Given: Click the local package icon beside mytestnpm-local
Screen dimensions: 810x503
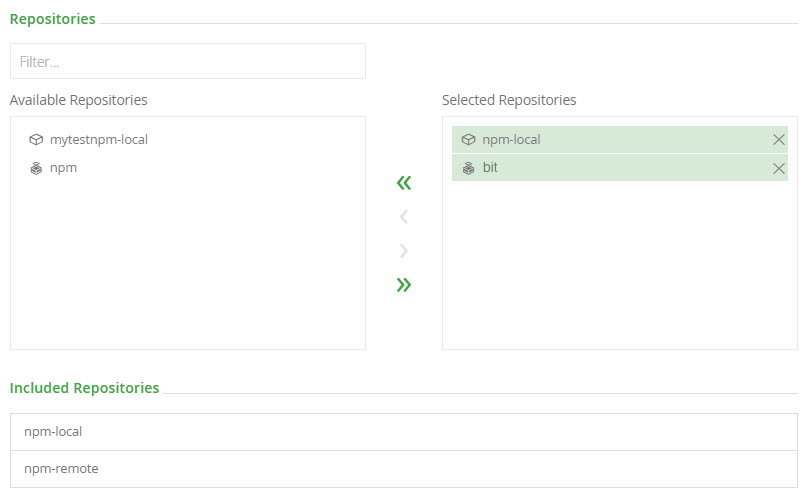Looking at the screenshot, I should click(36, 140).
